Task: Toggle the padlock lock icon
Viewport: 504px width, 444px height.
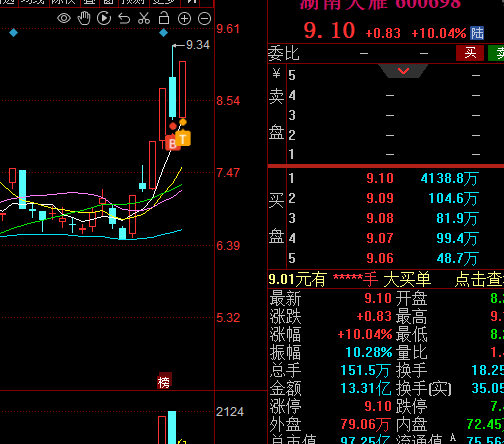Action: pos(164,18)
